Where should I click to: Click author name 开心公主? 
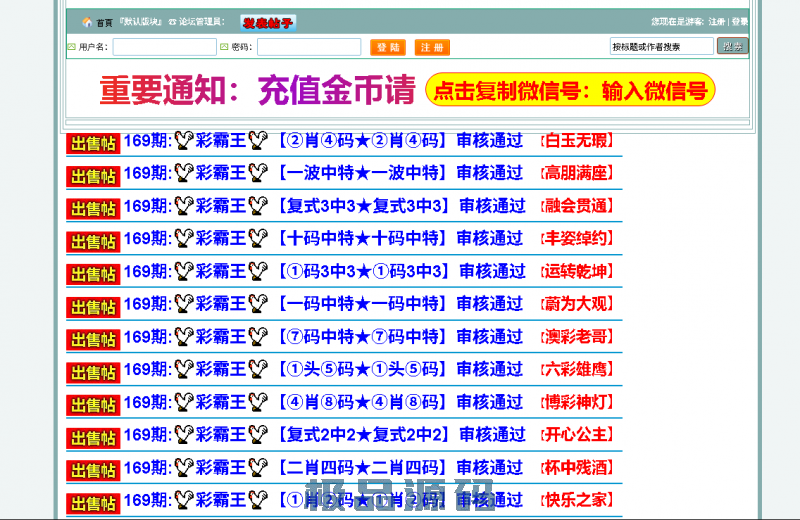pyautogui.click(x=577, y=435)
